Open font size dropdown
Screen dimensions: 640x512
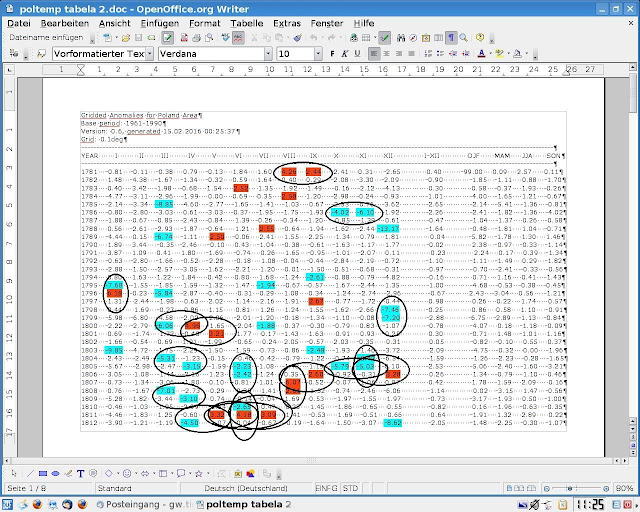click(x=318, y=53)
